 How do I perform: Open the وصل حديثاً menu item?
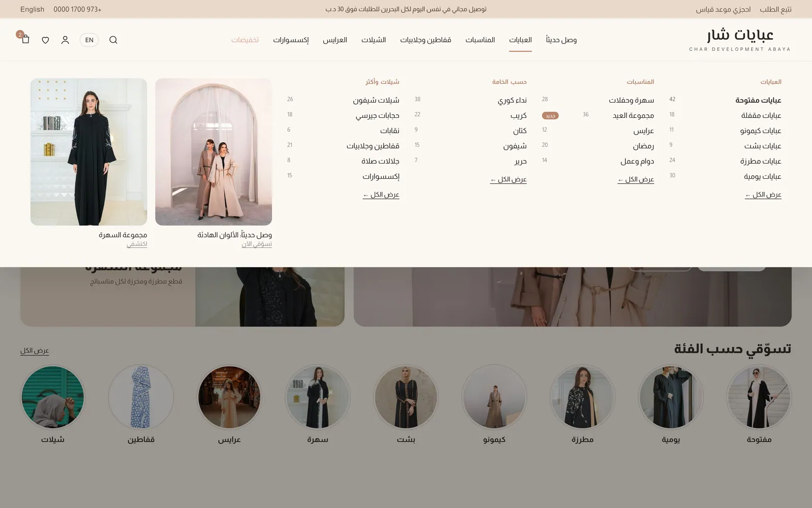(x=561, y=40)
